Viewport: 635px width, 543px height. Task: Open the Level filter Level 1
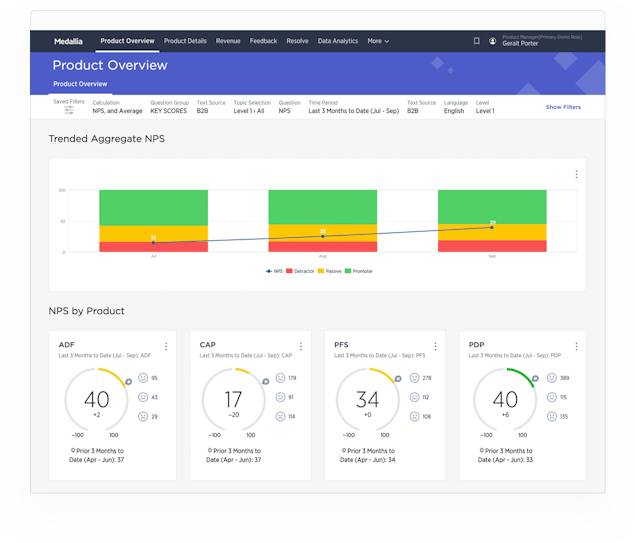[x=485, y=107]
